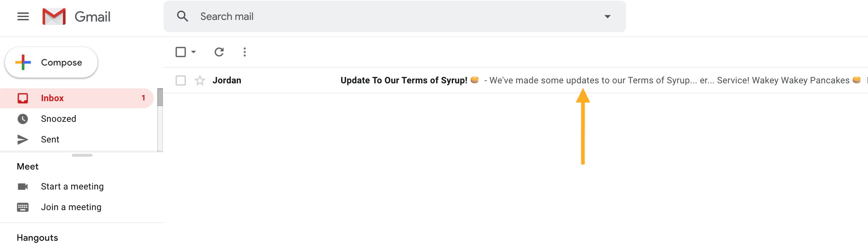Screen dimensions: 868x250
Task: Star the email from Jordan
Action: 200,80
